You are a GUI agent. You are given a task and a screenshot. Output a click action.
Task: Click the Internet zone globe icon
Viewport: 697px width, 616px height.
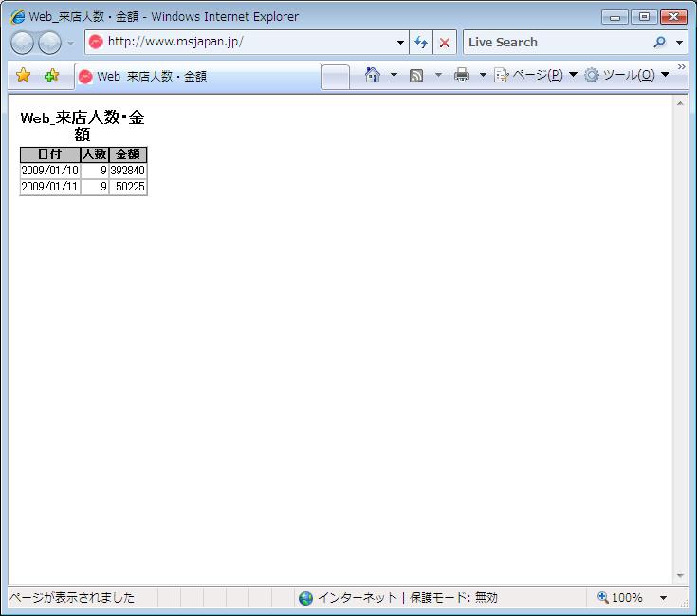[305, 598]
